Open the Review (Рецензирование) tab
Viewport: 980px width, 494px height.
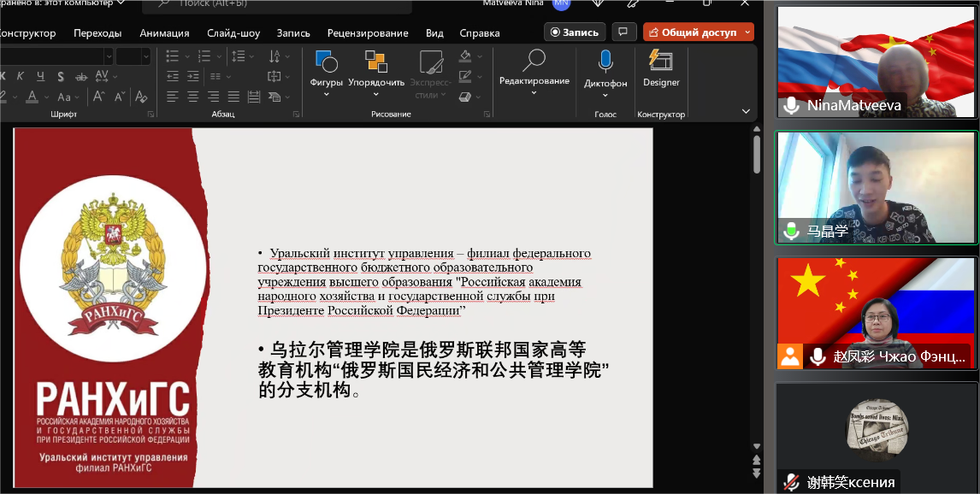tap(368, 33)
